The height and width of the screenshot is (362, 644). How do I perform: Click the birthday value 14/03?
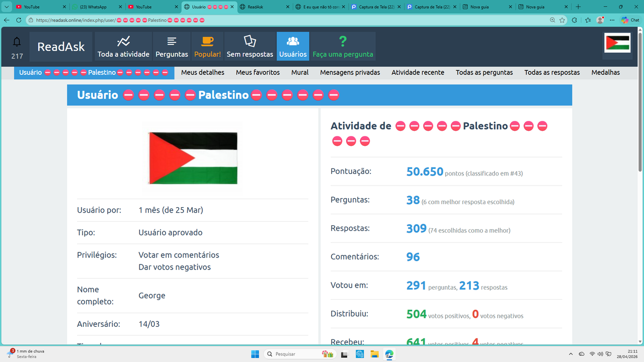[149, 324]
